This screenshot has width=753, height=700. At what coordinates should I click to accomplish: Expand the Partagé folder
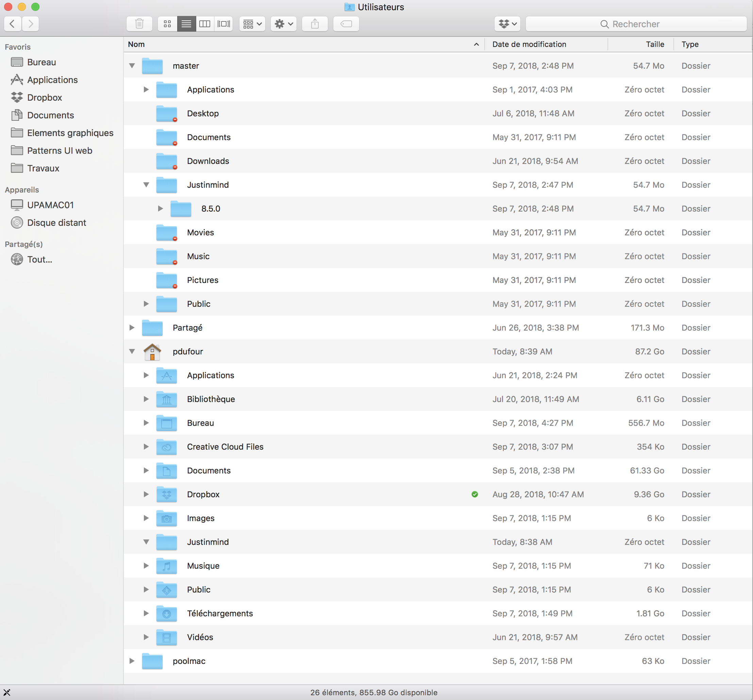point(132,327)
